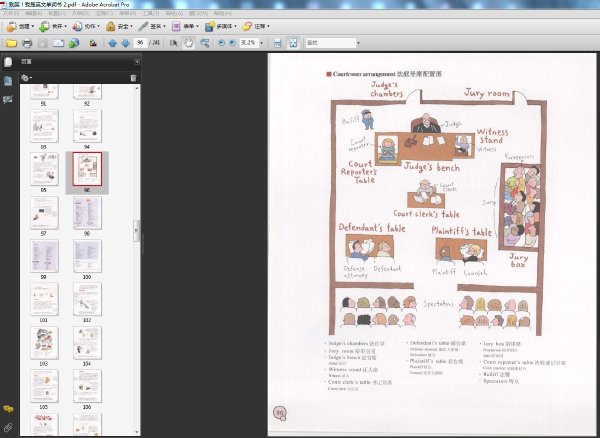Open the Comments panel speech bubble icon
This screenshot has width=600, height=438.
[8, 409]
